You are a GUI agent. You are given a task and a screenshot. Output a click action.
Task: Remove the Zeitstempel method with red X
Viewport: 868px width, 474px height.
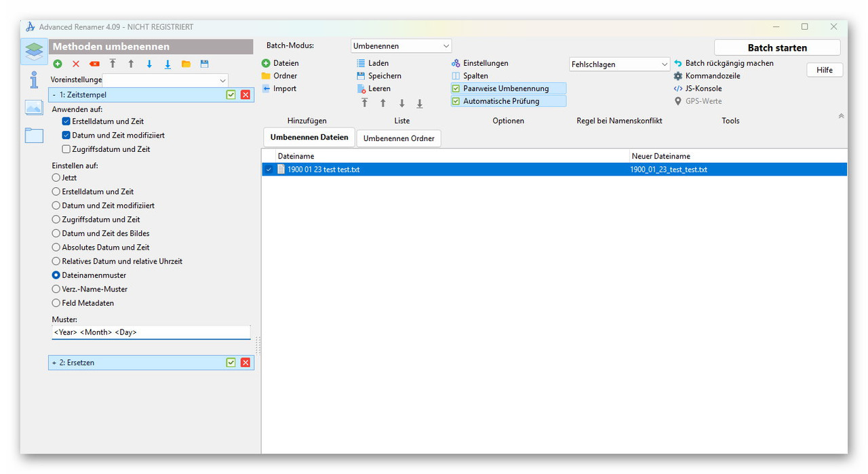[245, 95]
